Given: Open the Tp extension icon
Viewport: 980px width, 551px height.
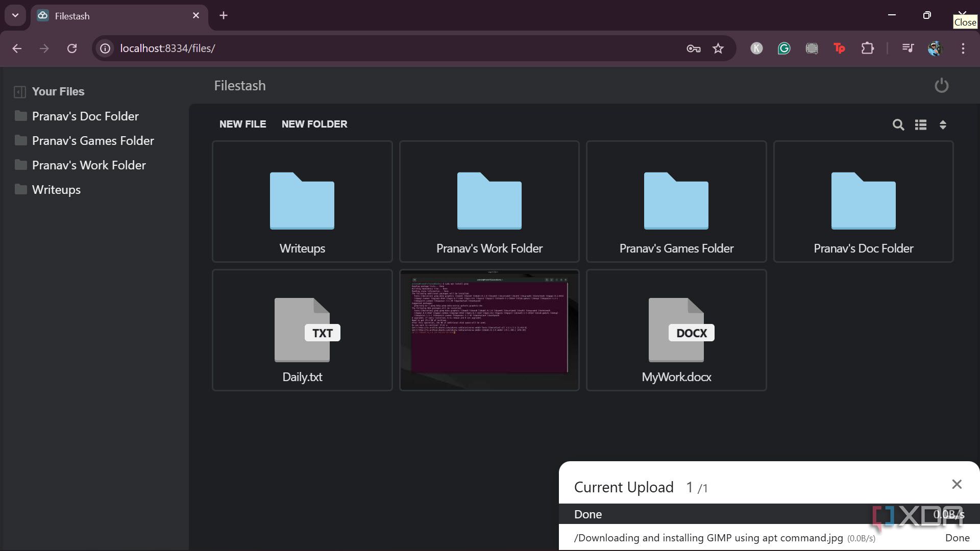Looking at the screenshot, I should click(x=839, y=48).
